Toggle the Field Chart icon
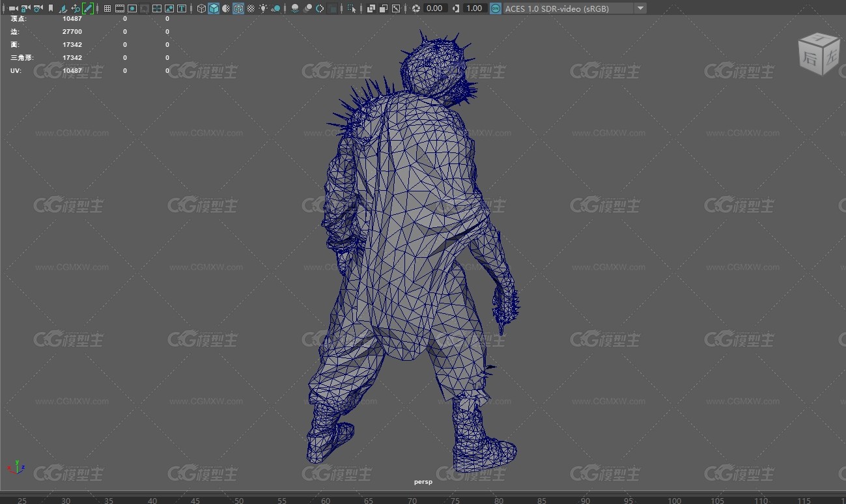 tap(157, 8)
